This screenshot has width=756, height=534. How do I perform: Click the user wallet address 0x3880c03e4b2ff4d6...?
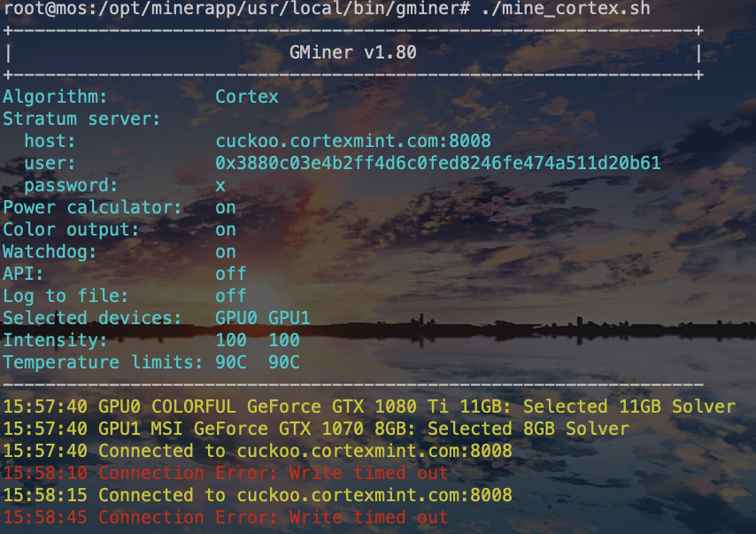click(x=438, y=163)
